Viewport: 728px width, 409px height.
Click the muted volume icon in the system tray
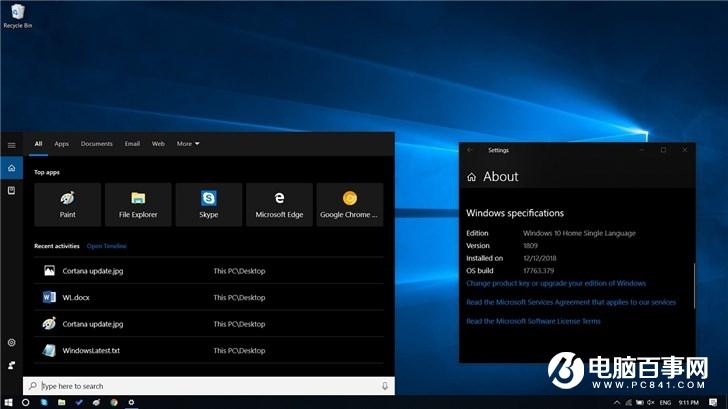[651, 403]
